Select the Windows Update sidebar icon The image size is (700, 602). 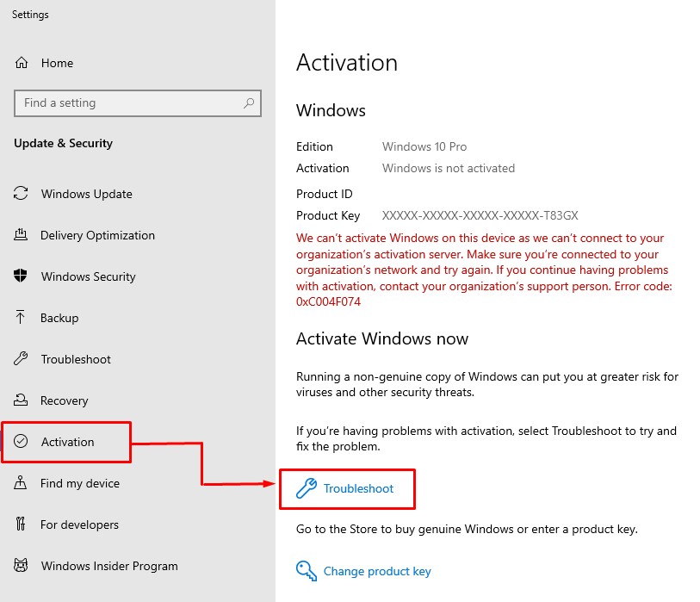[x=20, y=194]
